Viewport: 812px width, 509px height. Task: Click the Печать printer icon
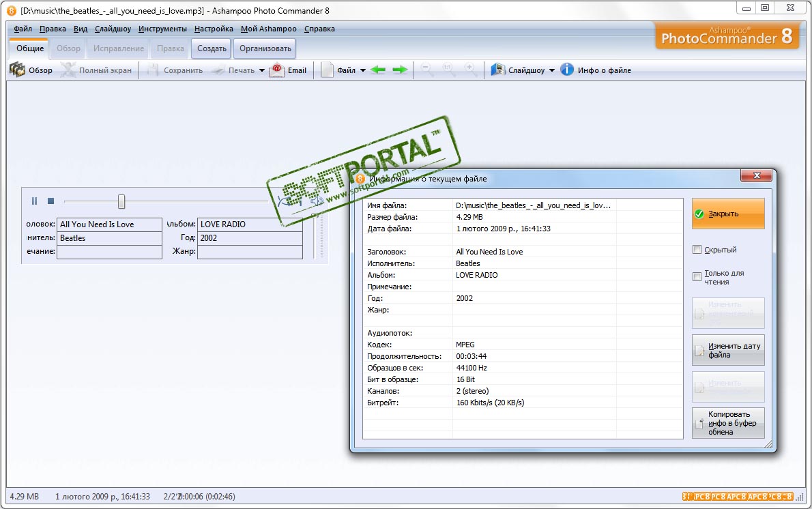pos(218,70)
